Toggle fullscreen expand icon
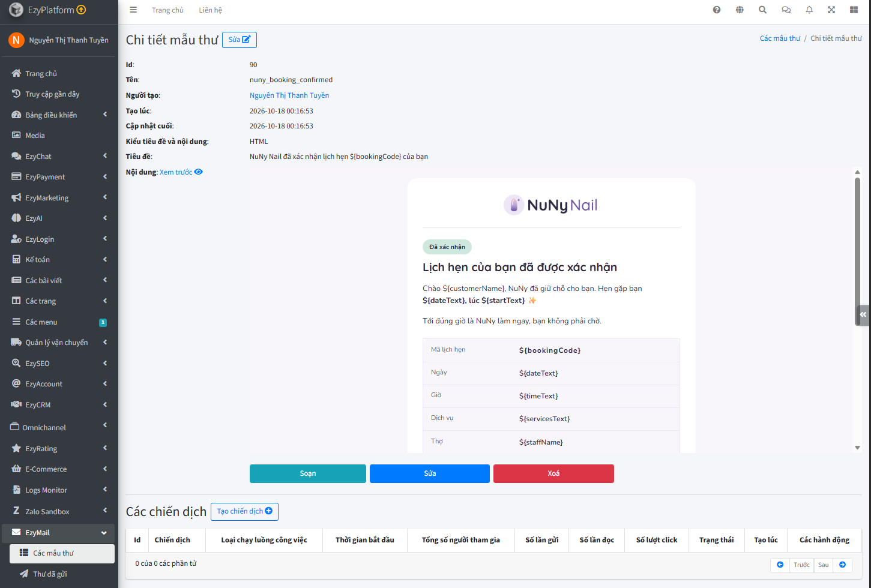This screenshot has height=588, width=871. 831,10
